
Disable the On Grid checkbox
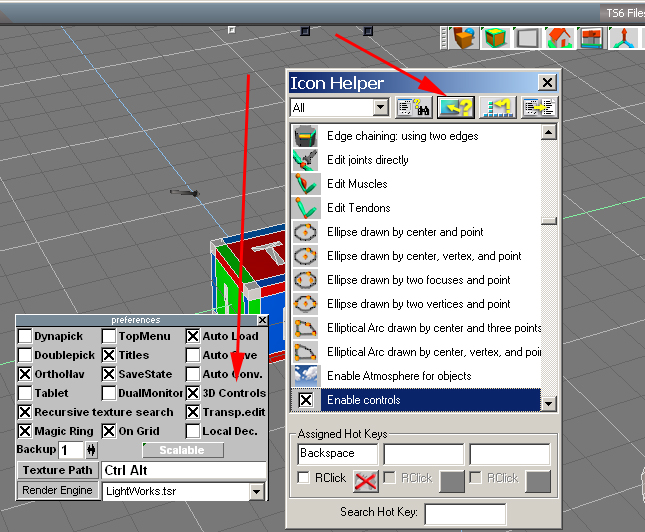click(x=109, y=431)
